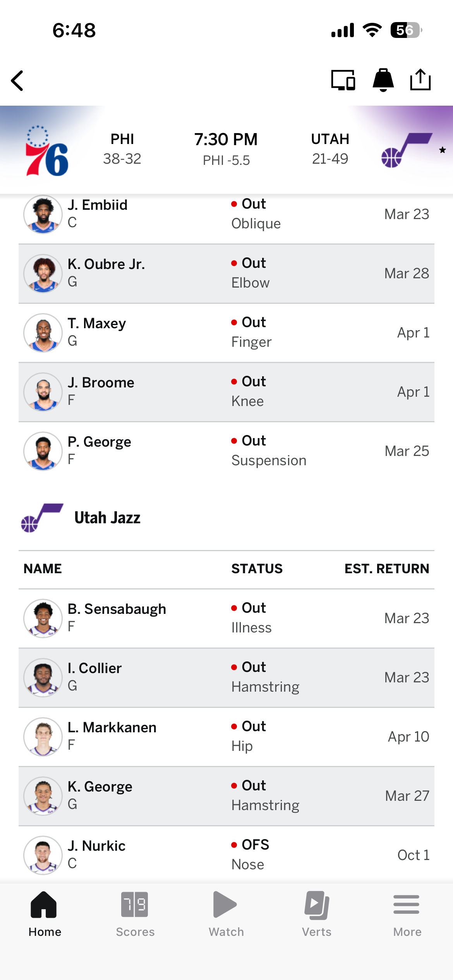This screenshot has width=453, height=980.
Task: Tap the favorite star next to Utah
Action: (443, 150)
